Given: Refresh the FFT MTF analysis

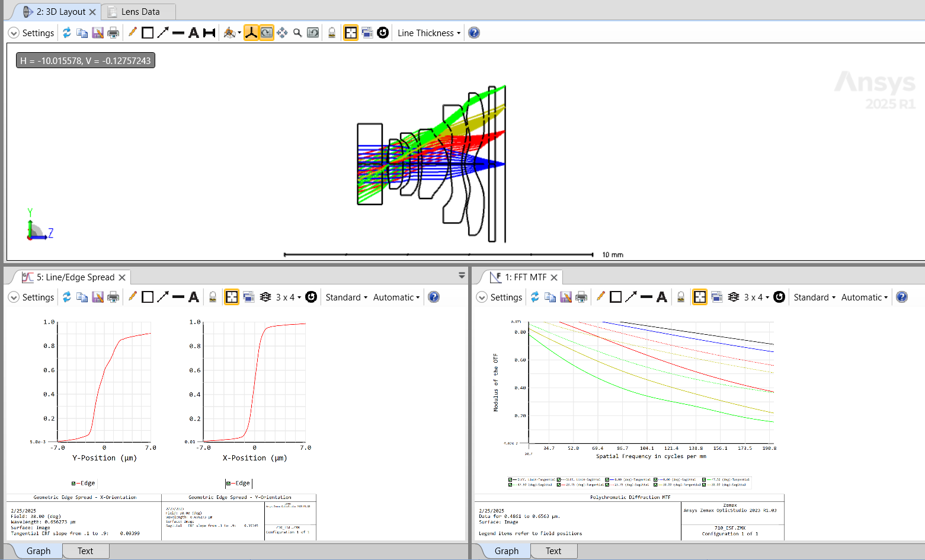Looking at the screenshot, I should tap(535, 297).
